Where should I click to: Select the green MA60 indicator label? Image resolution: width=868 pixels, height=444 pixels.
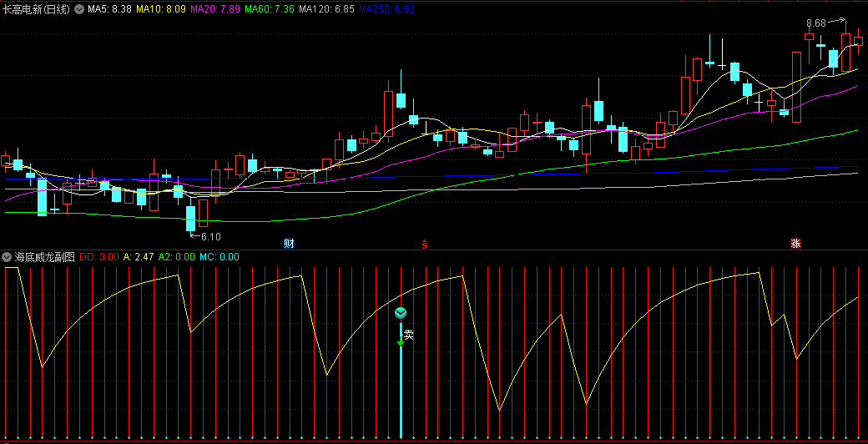point(270,9)
